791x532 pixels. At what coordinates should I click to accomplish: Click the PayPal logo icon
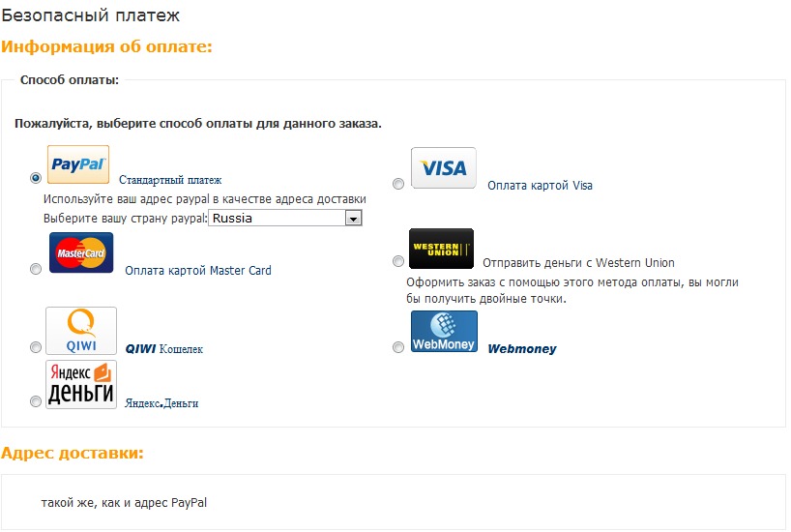click(x=78, y=164)
